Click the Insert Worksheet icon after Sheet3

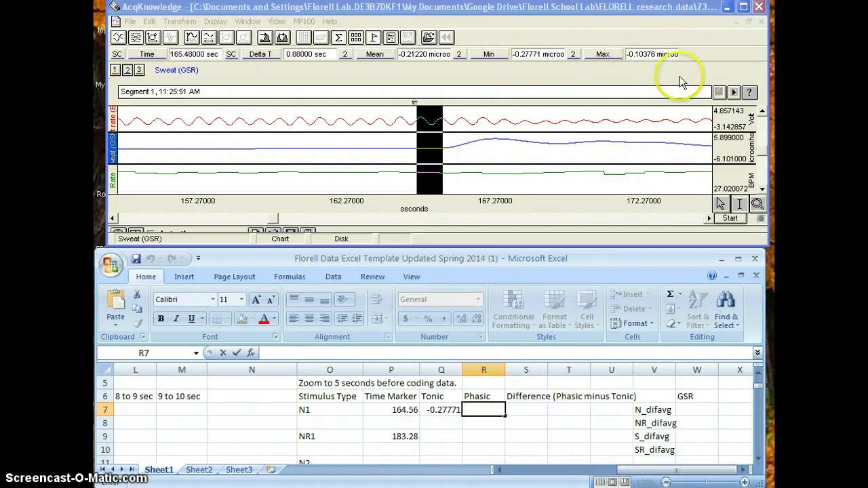click(x=271, y=470)
